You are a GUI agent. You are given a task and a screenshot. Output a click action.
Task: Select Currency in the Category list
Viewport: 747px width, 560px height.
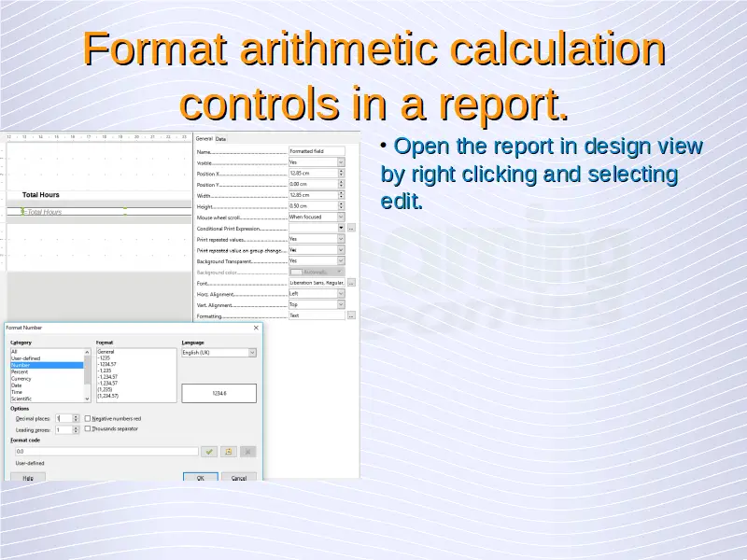point(47,379)
